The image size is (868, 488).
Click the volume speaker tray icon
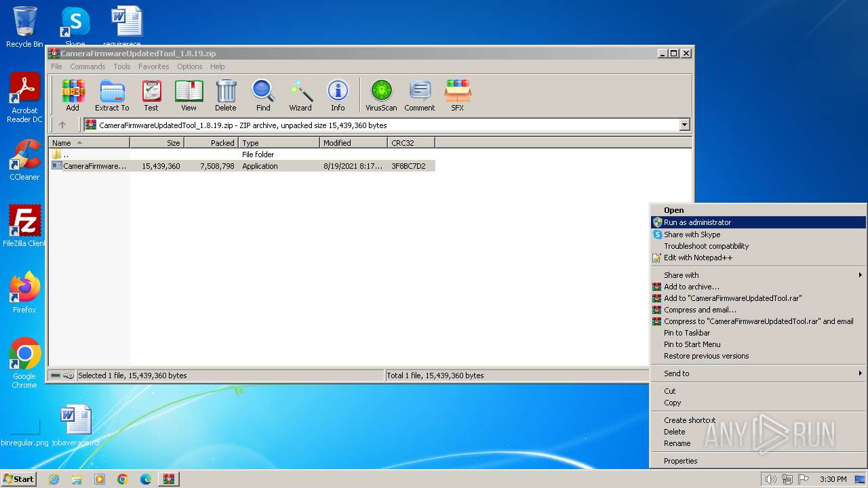point(770,479)
